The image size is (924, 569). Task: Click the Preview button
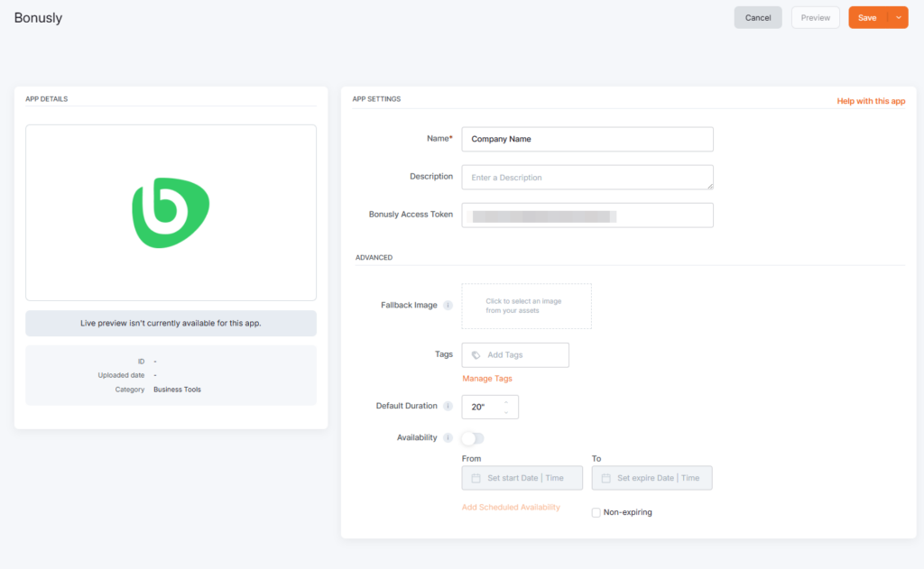pyautogui.click(x=815, y=18)
